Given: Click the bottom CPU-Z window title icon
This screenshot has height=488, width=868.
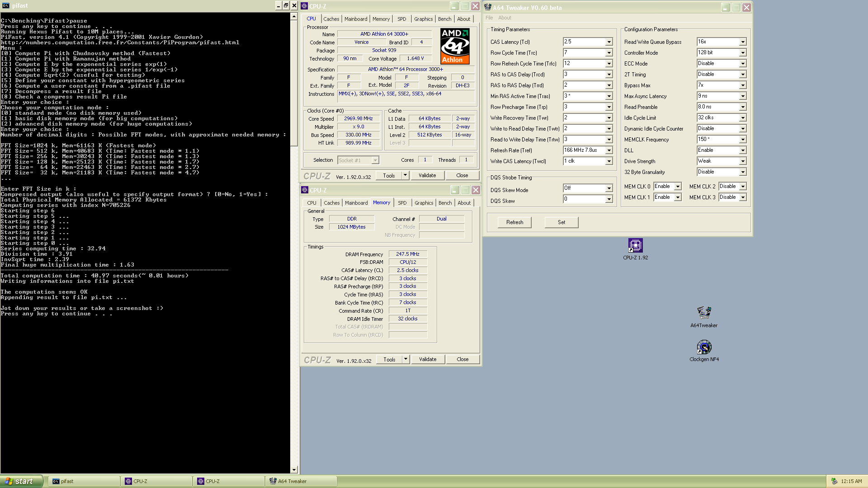Looking at the screenshot, I should click(305, 190).
